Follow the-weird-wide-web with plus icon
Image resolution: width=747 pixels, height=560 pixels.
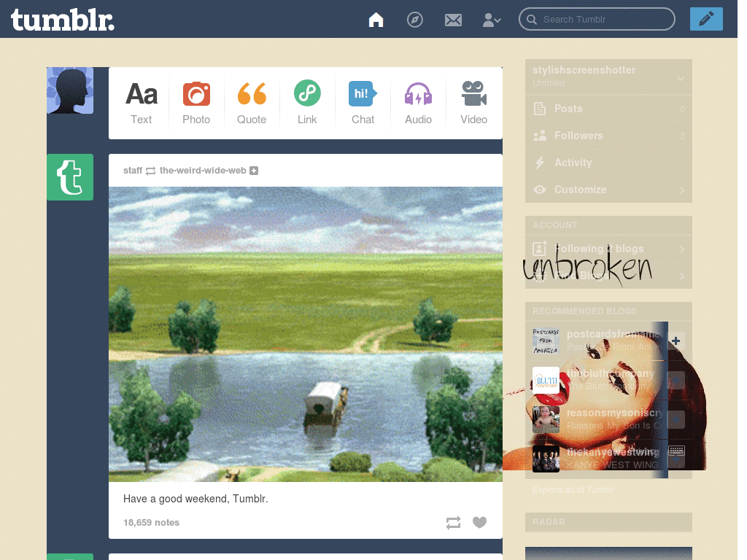coord(254,171)
